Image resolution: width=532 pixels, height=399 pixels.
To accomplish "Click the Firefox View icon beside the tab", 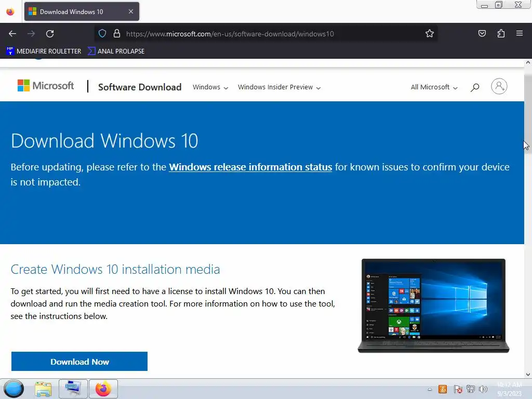I will point(10,12).
